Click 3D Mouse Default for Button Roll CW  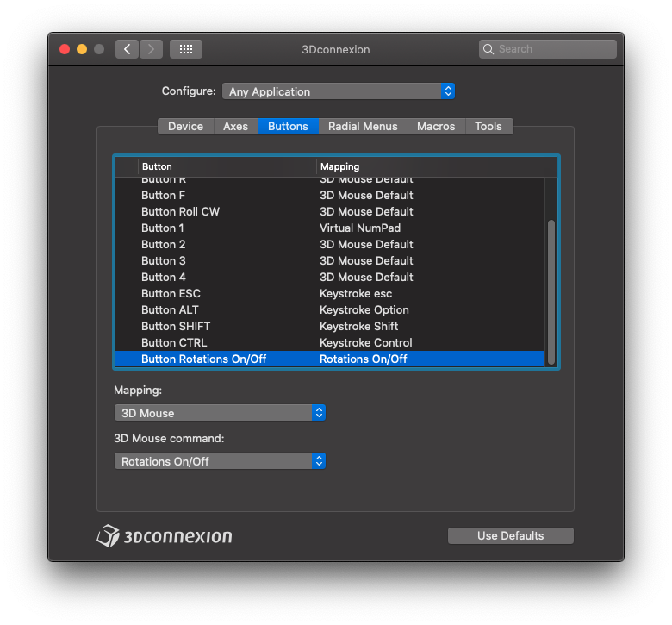tap(366, 211)
